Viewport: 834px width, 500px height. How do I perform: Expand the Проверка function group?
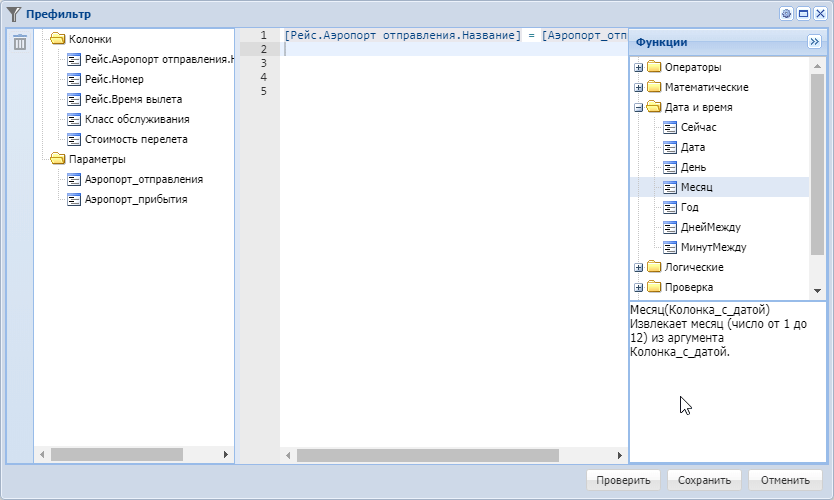[x=638, y=287]
